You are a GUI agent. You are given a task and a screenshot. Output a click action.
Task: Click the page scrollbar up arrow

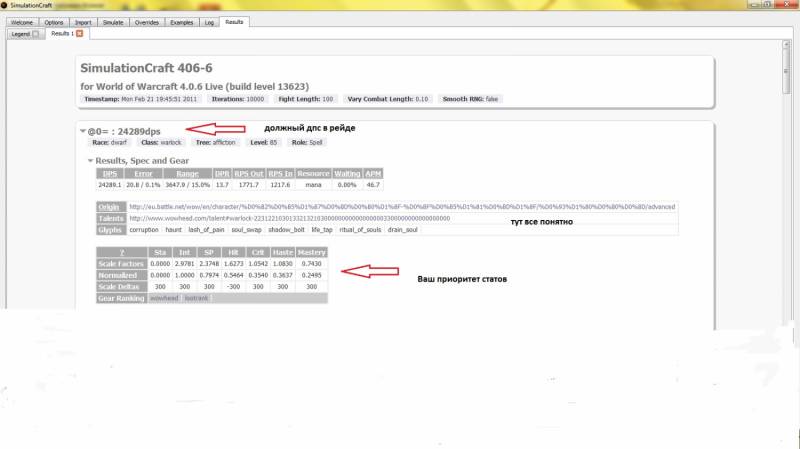[786, 45]
